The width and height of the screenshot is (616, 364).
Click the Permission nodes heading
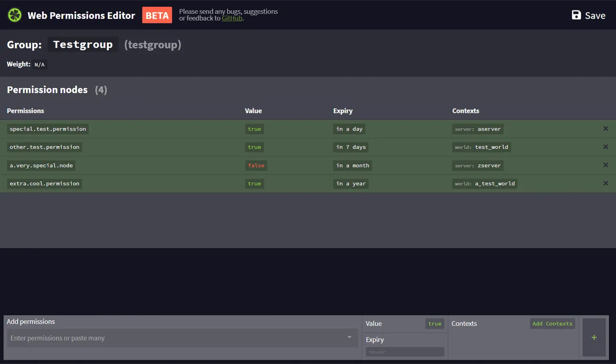pos(47,90)
